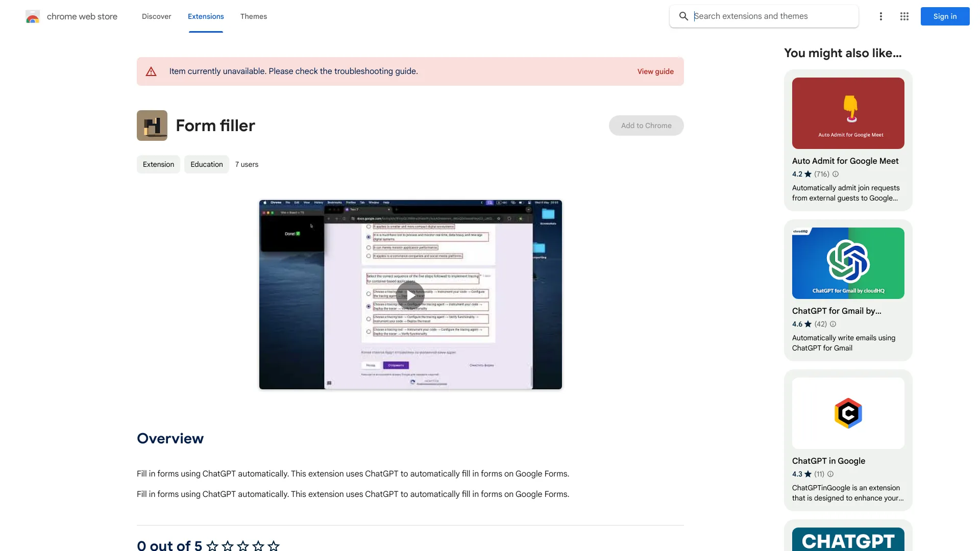Click the warning triangle in the alert banner
The image size is (980, 551).
[x=151, y=71]
